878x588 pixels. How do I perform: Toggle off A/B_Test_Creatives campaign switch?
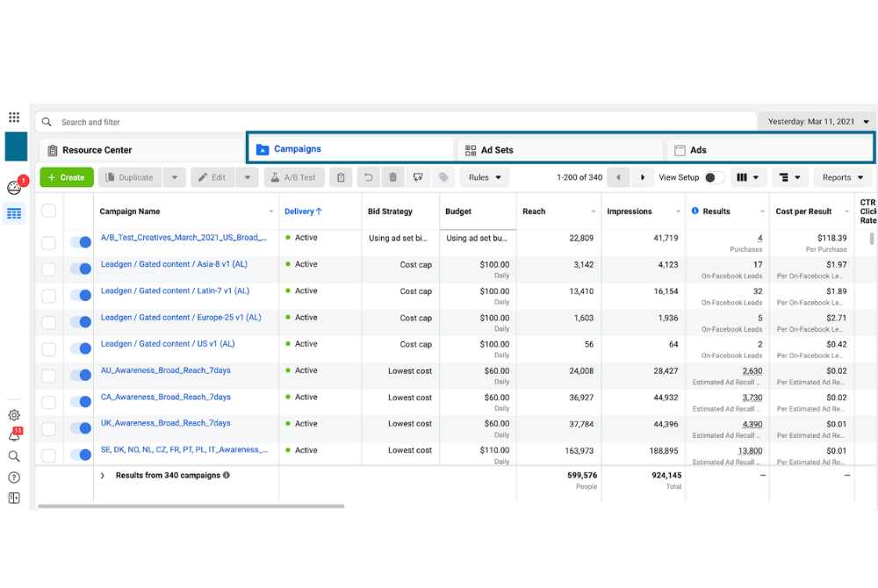pos(81,242)
